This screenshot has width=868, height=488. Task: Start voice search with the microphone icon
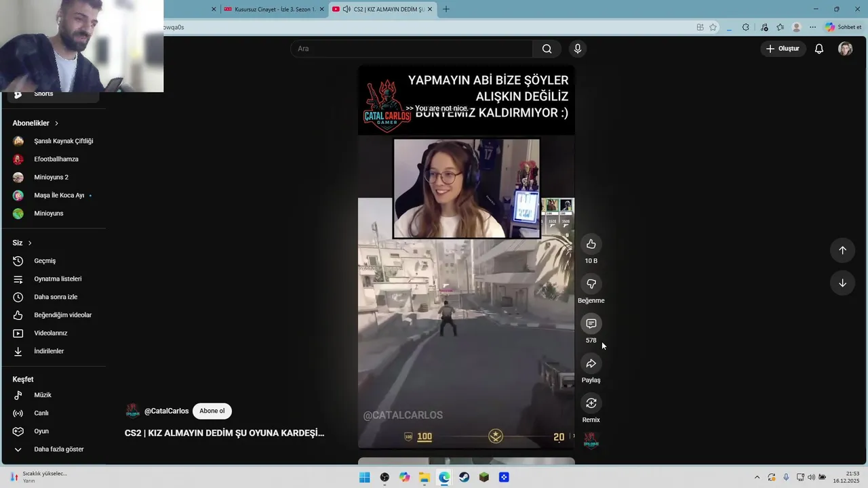point(577,49)
